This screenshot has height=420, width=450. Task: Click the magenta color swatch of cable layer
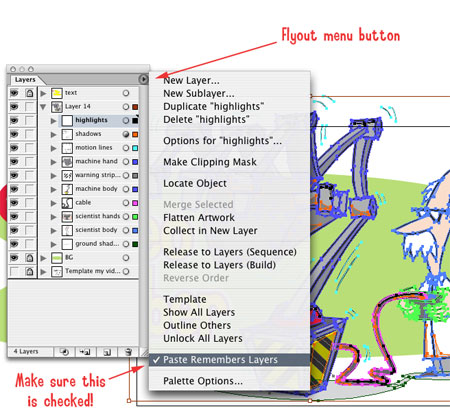point(135,203)
